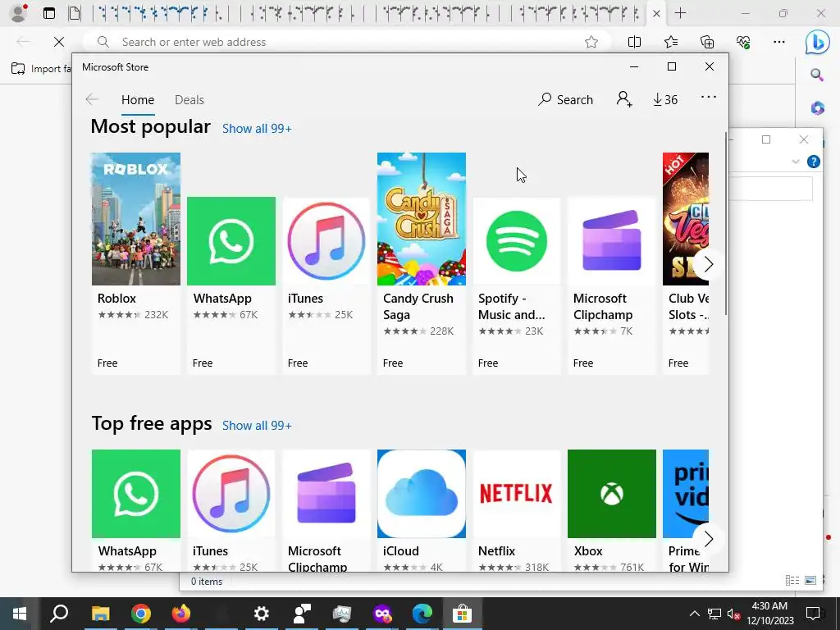This screenshot has width=840, height=630.
Task: Open Bing Copilot sidebar button
Action: coord(818,43)
